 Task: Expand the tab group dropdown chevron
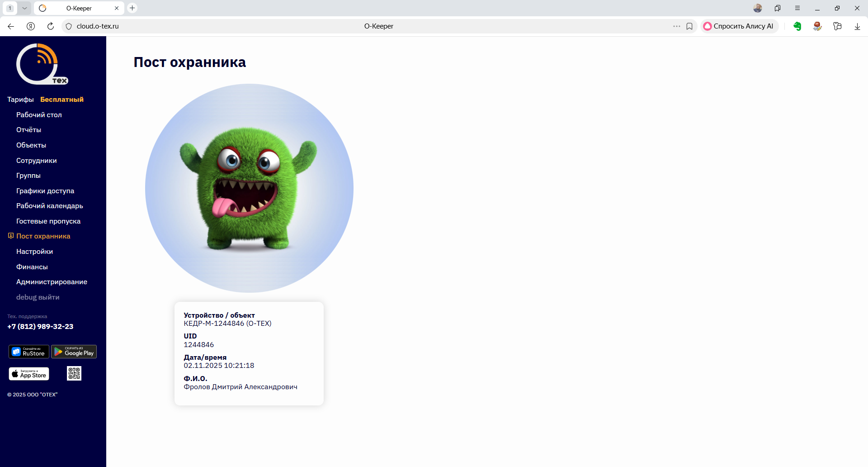click(x=24, y=8)
